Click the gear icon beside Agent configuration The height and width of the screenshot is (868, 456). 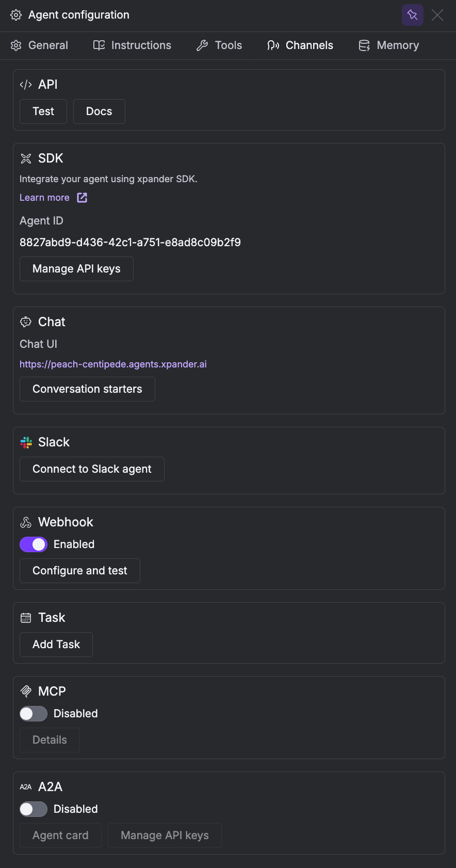click(x=15, y=14)
